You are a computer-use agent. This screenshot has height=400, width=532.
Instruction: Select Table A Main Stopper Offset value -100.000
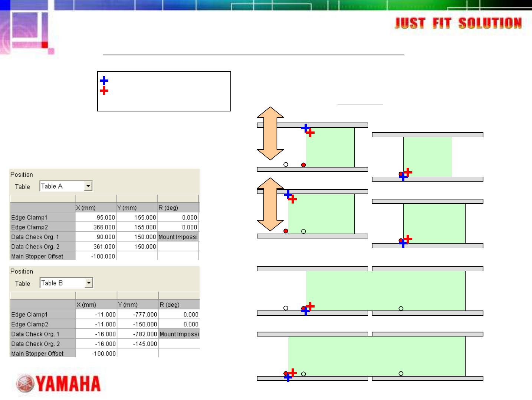[x=96, y=256]
